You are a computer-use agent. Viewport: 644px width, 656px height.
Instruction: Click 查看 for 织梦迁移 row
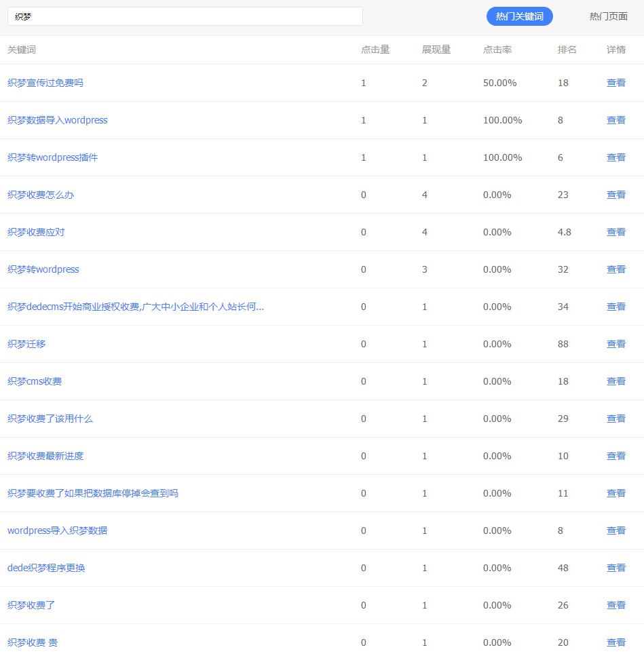point(616,344)
